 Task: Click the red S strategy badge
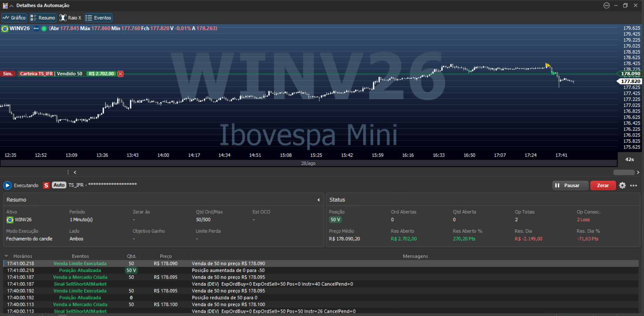[x=46, y=185]
